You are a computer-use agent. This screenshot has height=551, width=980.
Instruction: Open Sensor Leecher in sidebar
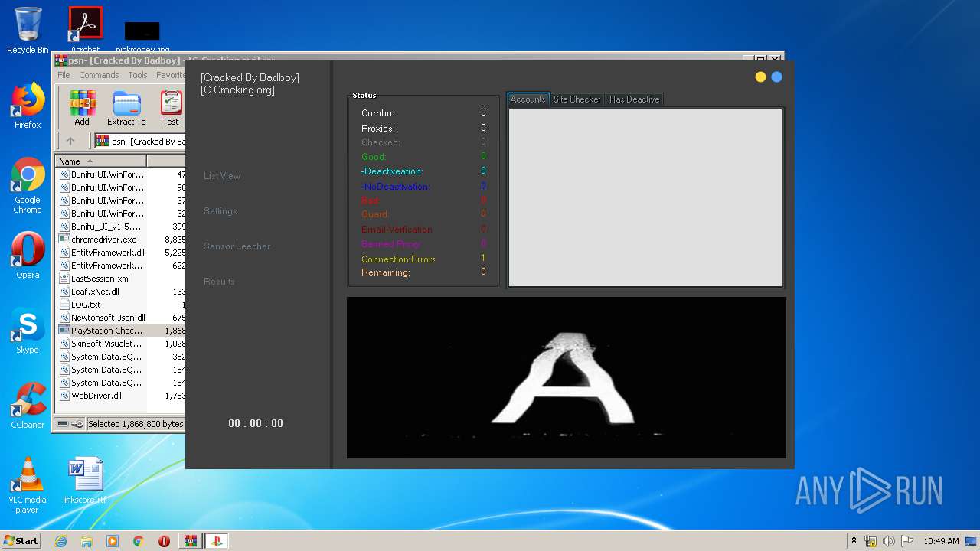coord(237,246)
